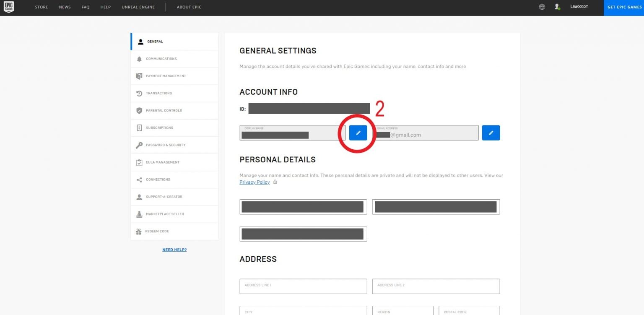Click the pencil icon to edit Display Name
The width and height of the screenshot is (644, 315).
coord(358,133)
